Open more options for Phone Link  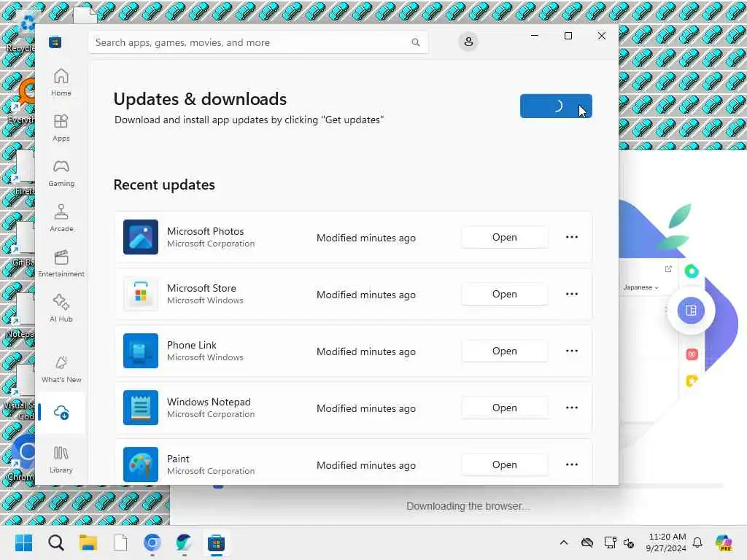[x=572, y=351]
